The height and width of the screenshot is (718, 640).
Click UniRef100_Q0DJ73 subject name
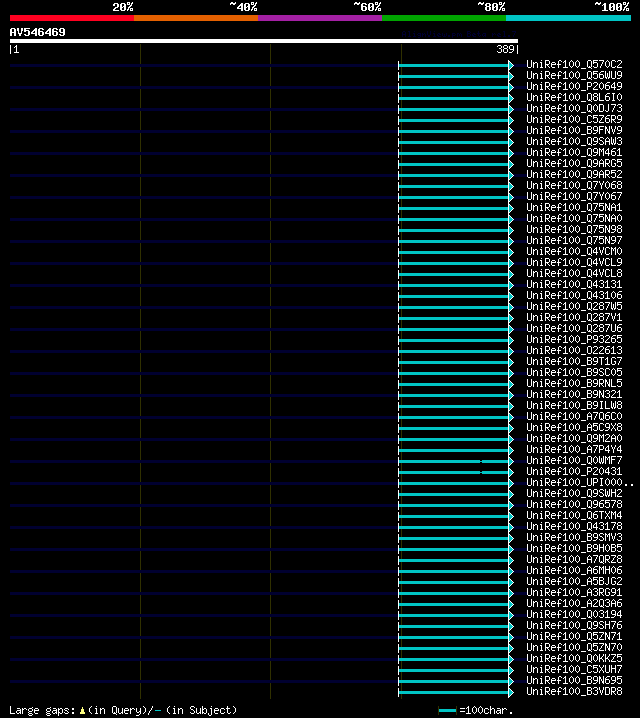(574, 109)
